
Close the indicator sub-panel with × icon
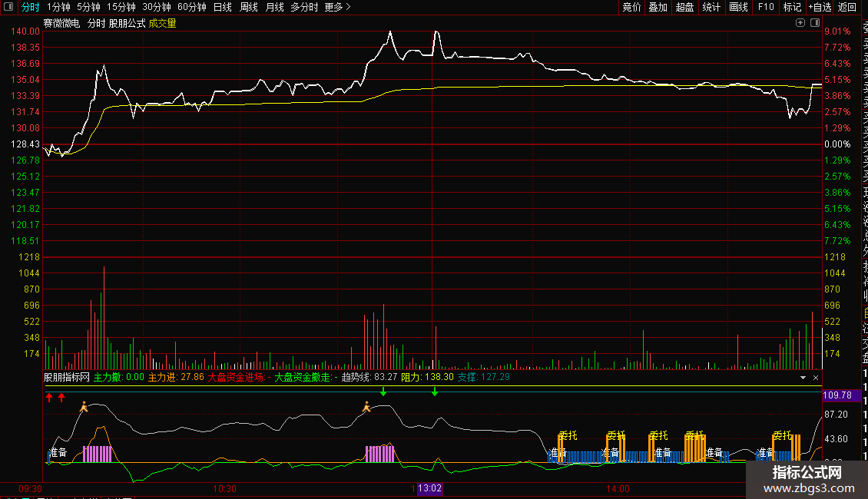pos(816,378)
